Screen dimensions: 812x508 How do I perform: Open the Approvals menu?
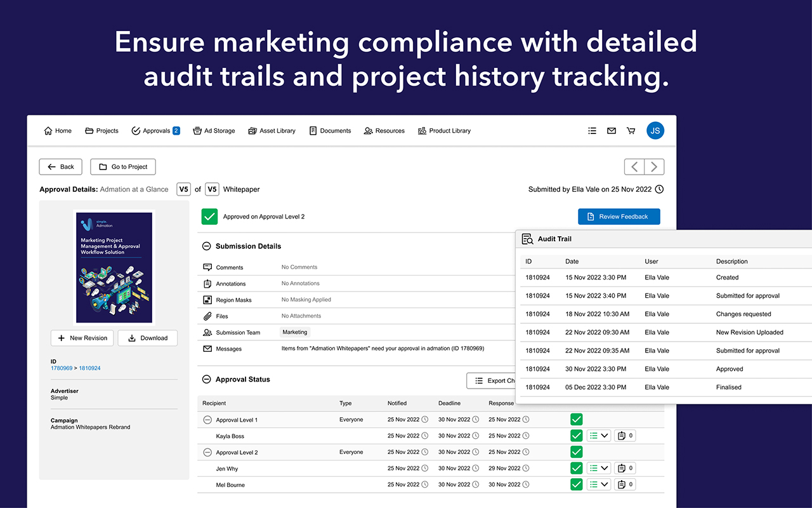(x=155, y=131)
